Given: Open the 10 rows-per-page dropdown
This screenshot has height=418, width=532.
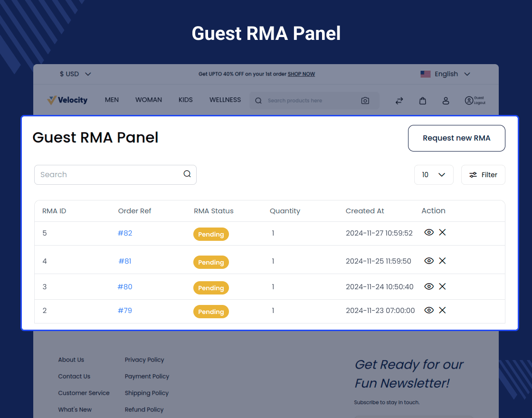Looking at the screenshot, I should click(433, 175).
